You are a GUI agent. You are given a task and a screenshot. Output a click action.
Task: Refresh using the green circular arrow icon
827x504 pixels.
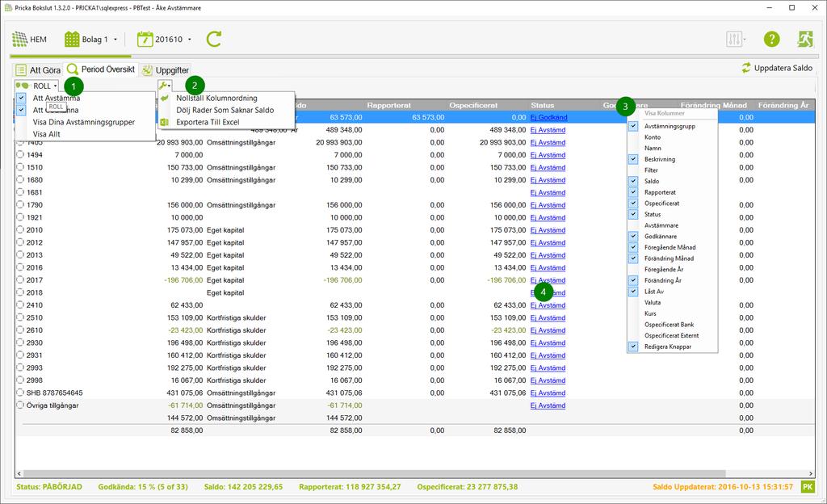coord(213,39)
